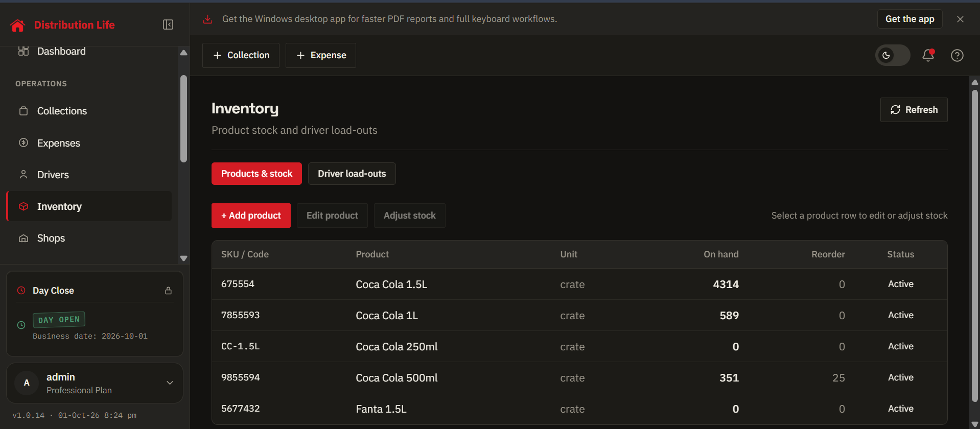Click the Day Close lock icon
Screen dimensions: 980x429
click(x=168, y=291)
